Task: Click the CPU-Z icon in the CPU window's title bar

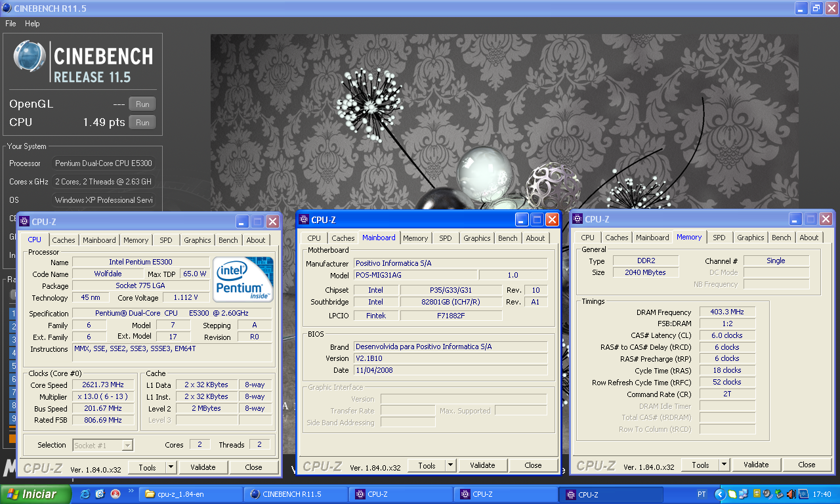Action: pyautogui.click(x=25, y=222)
